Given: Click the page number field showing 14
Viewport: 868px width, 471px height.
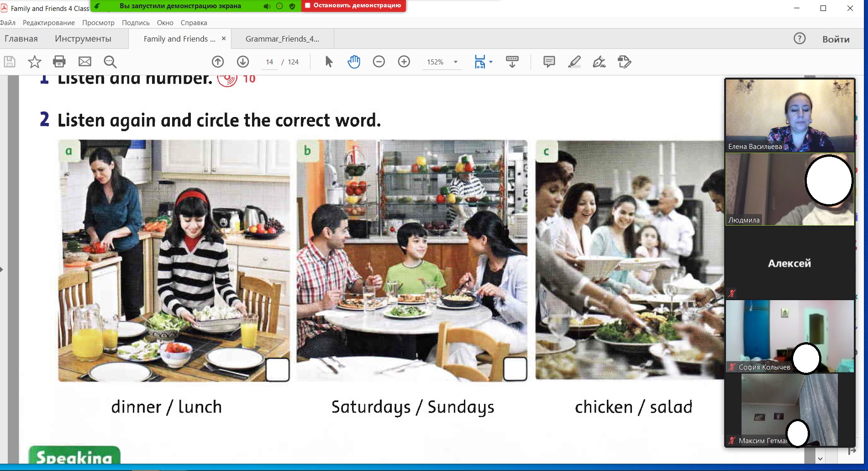Looking at the screenshot, I should click(269, 62).
